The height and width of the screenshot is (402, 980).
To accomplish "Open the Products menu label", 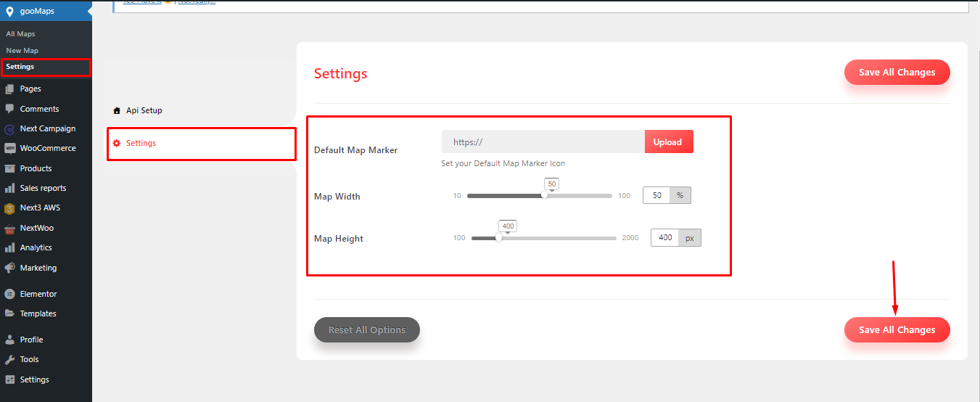I will 36,168.
